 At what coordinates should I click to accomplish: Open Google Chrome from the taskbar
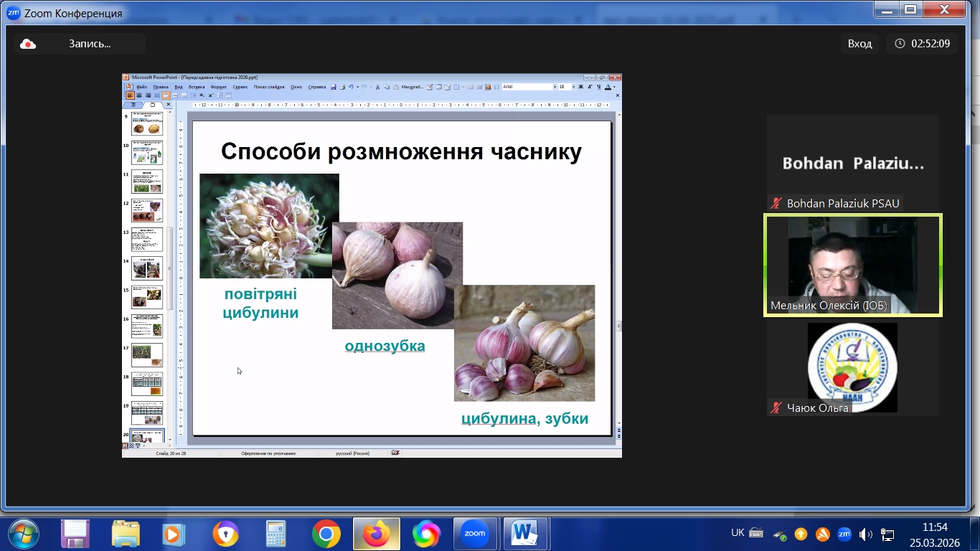tap(326, 534)
